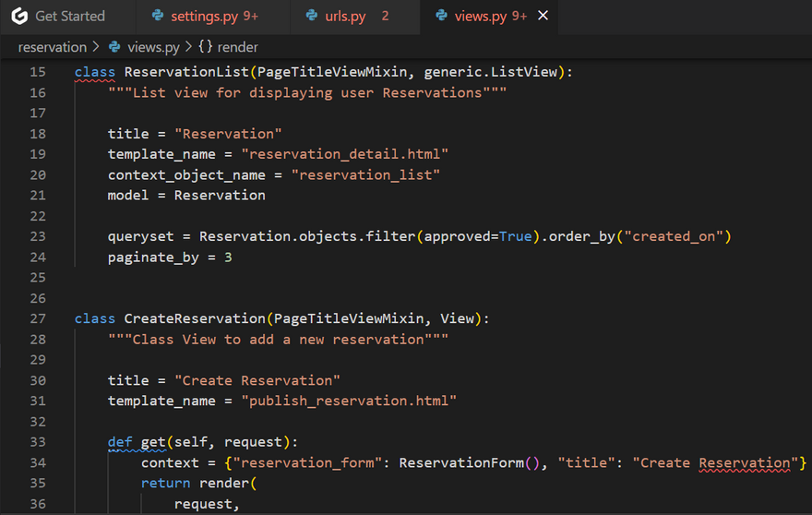Switch to the settings.py tab
812x515 pixels.
202,16
